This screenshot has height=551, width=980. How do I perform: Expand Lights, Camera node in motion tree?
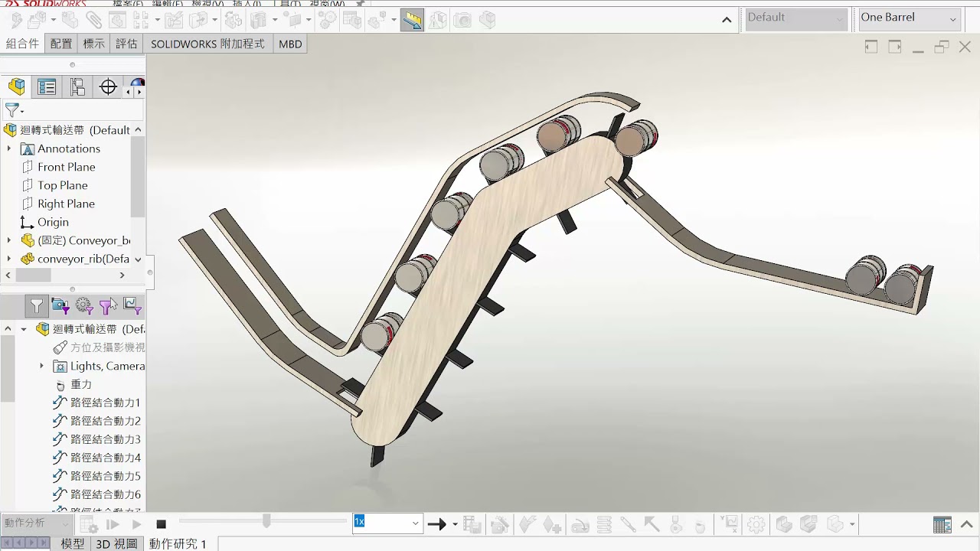coord(41,366)
